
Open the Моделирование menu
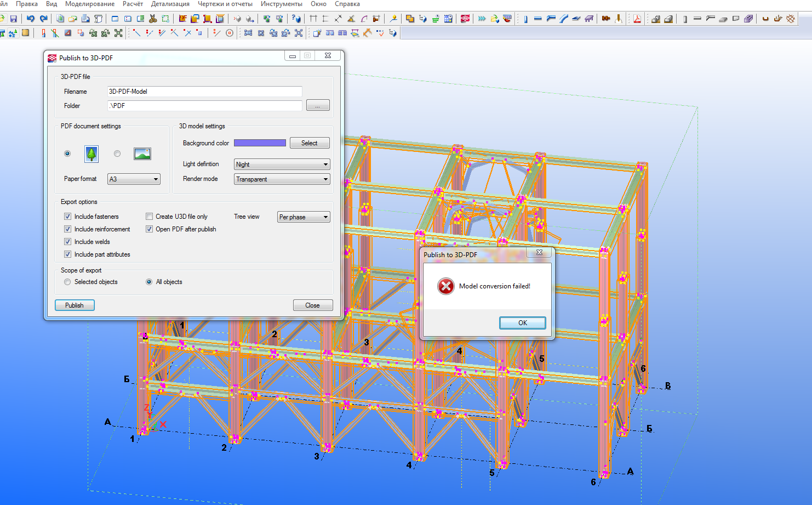(x=90, y=4)
